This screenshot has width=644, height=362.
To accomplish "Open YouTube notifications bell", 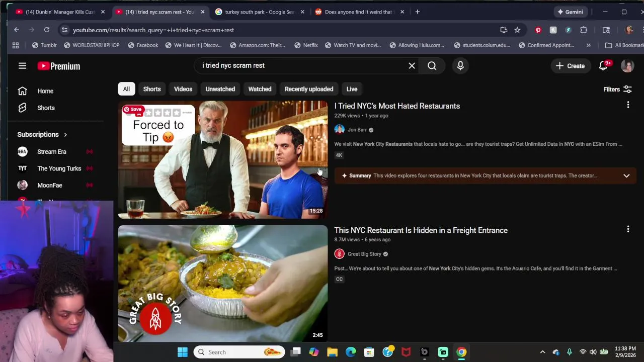I will tap(603, 66).
